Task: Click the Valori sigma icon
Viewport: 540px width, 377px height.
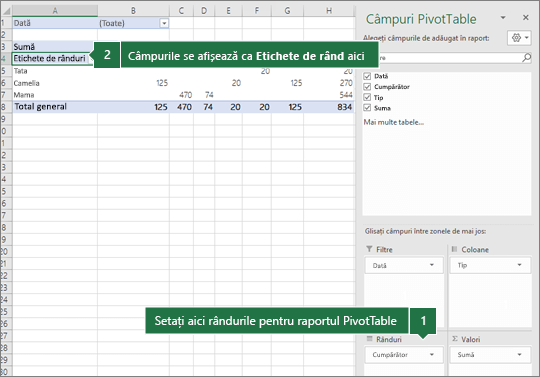Action: pos(455,339)
